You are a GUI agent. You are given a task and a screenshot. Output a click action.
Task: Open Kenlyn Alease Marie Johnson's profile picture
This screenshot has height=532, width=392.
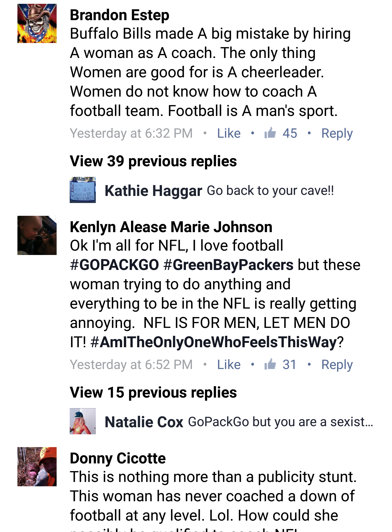coord(37,235)
